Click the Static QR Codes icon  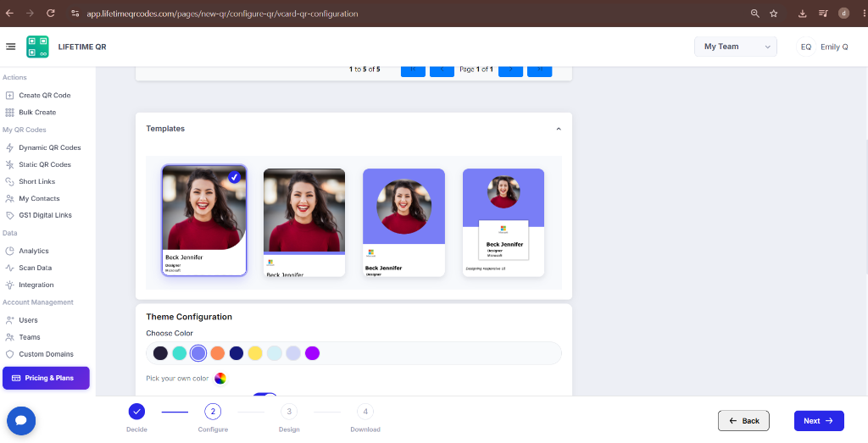(x=9, y=165)
